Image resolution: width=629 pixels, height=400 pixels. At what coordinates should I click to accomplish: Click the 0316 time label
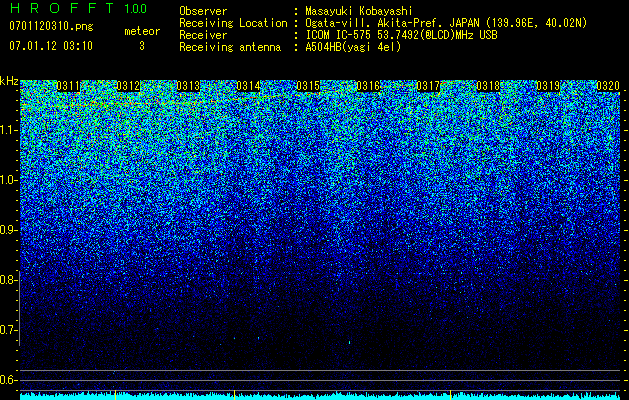pyautogui.click(x=368, y=86)
